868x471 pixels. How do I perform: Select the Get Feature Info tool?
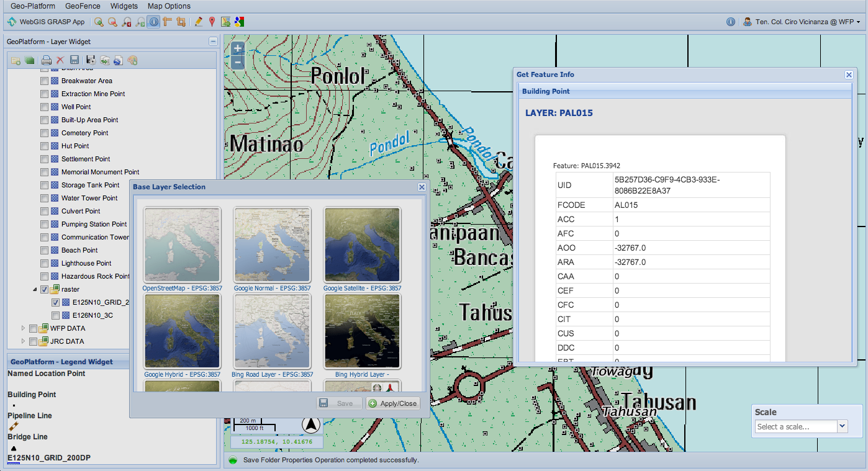[x=154, y=22]
